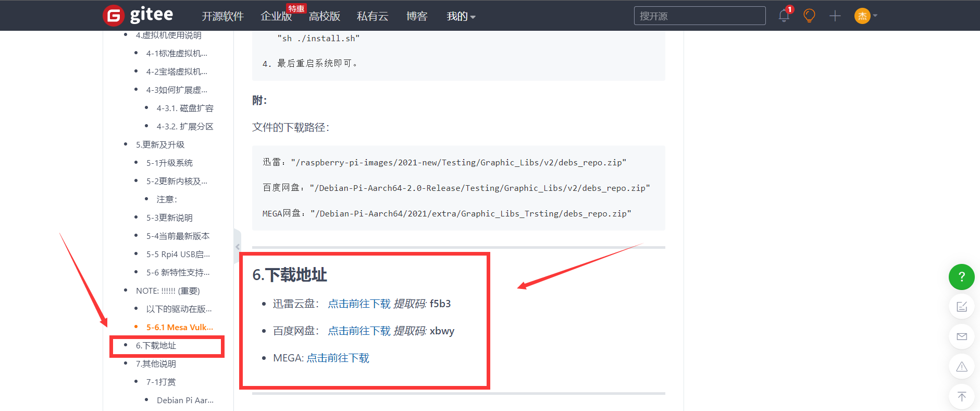The width and height of the screenshot is (980, 411).
Task: Go to 4-2宝塔虚拟机 outline entry
Action: [x=177, y=71]
